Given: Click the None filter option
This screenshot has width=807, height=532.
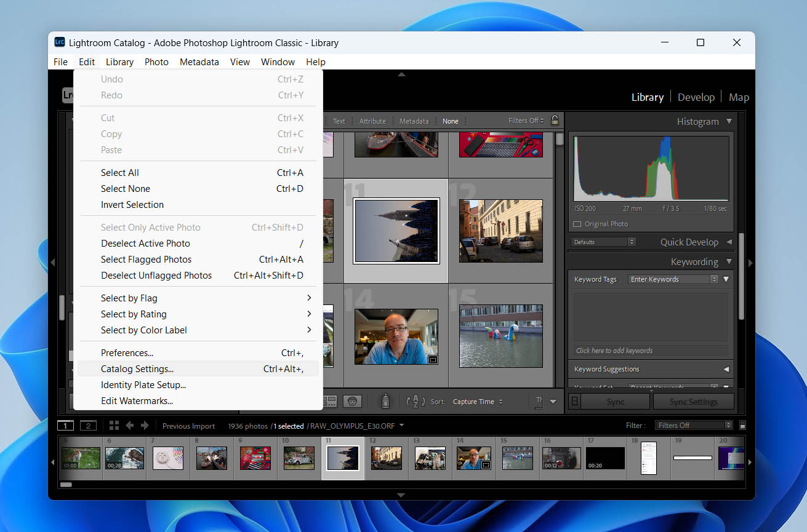Looking at the screenshot, I should tap(451, 121).
